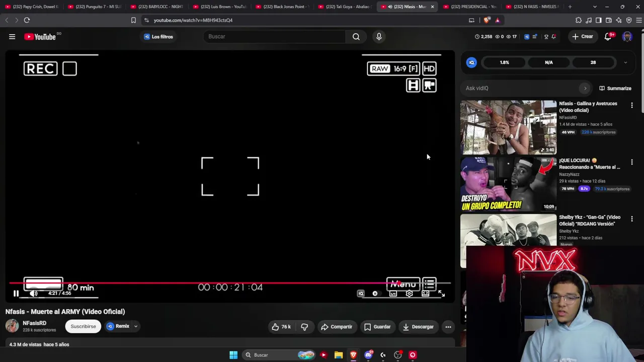Click the Summarize button
644x362 pixels.
point(615,88)
